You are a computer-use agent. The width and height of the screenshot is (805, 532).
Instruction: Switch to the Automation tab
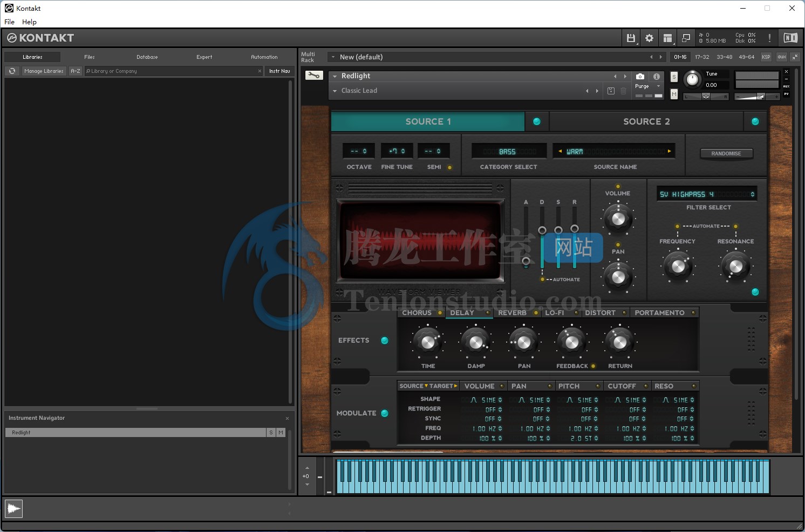(264, 57)
